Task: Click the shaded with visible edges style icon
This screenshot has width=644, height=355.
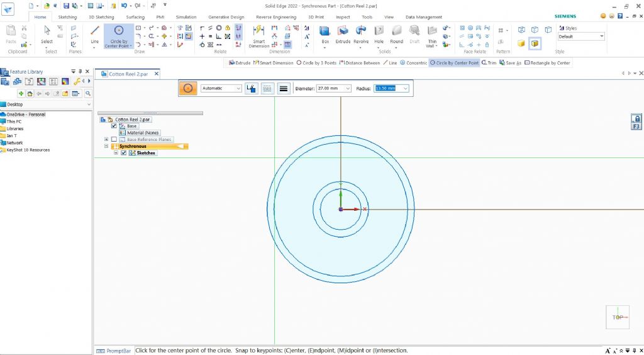Action: pyautogui.click(x=535, y=43)
